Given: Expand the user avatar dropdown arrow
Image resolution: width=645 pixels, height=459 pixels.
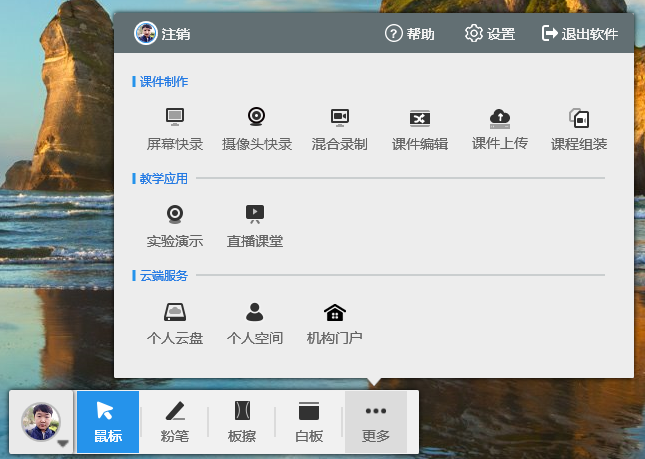Looking at the screenshot, I should 62,442.
